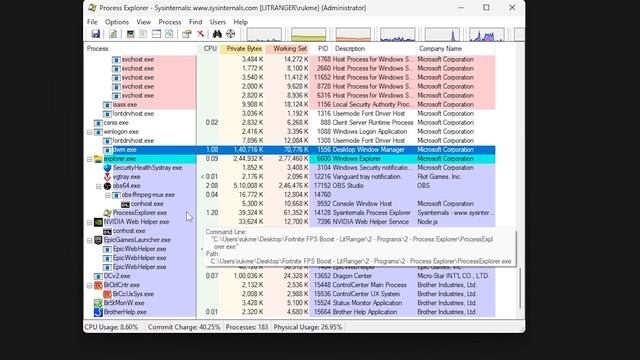Click the DCv2.exe process icon
Image resolution: width=640 pixels, height=360 pixels.
(x=98, y=276)
